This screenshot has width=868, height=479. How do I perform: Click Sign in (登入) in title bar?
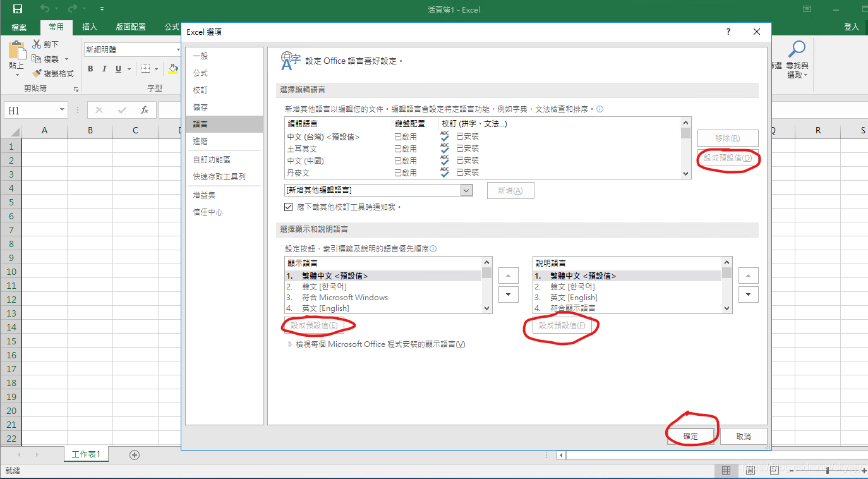(852, 27)
